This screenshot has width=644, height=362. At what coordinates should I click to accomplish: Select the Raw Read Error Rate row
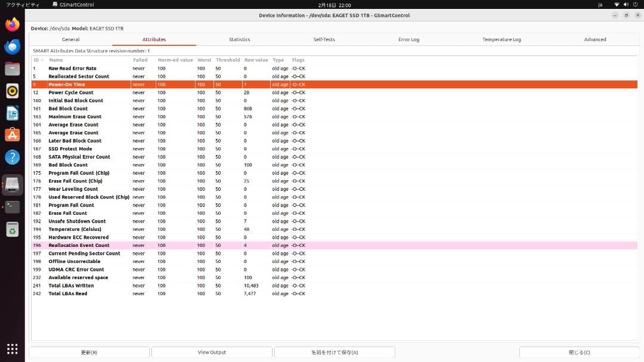click(335, 68)
